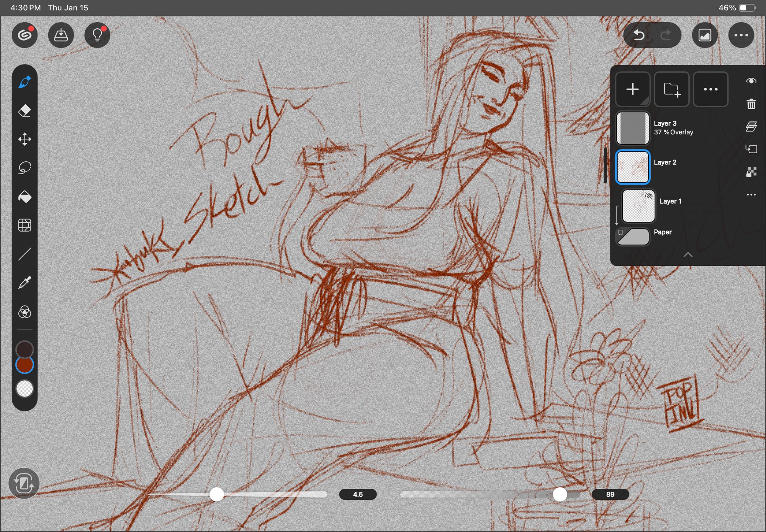
Task: Select the Fill bucket tool
Action: point(25,196)
